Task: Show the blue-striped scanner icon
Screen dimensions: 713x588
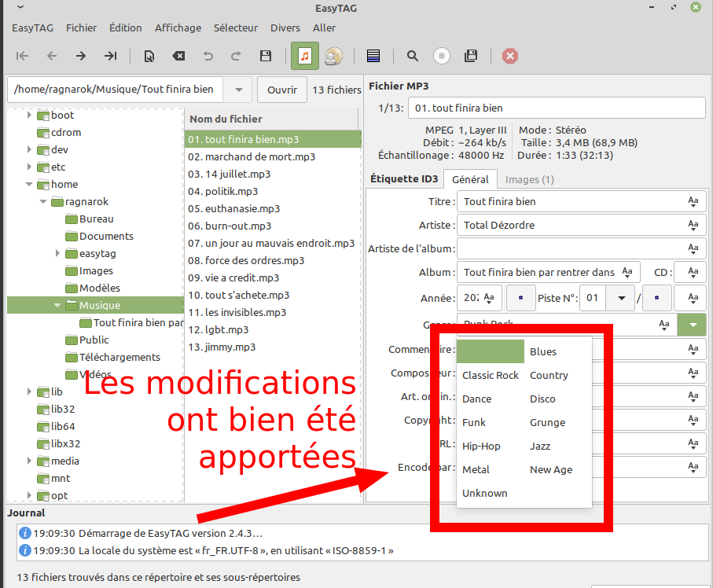Action: (x=373, y=56)
